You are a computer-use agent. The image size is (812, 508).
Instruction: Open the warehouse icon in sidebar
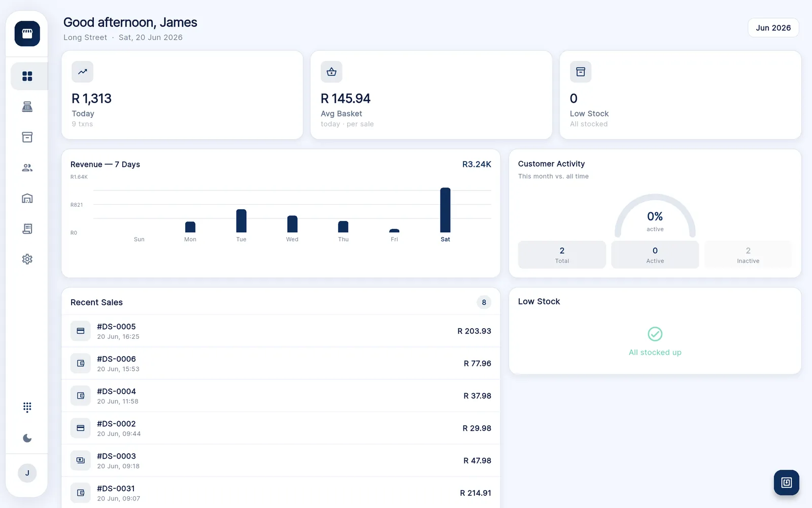[27, 198]
